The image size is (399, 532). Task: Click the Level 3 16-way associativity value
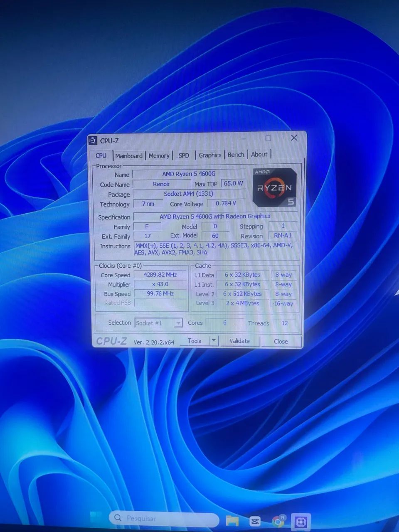(x=283, y=303)
